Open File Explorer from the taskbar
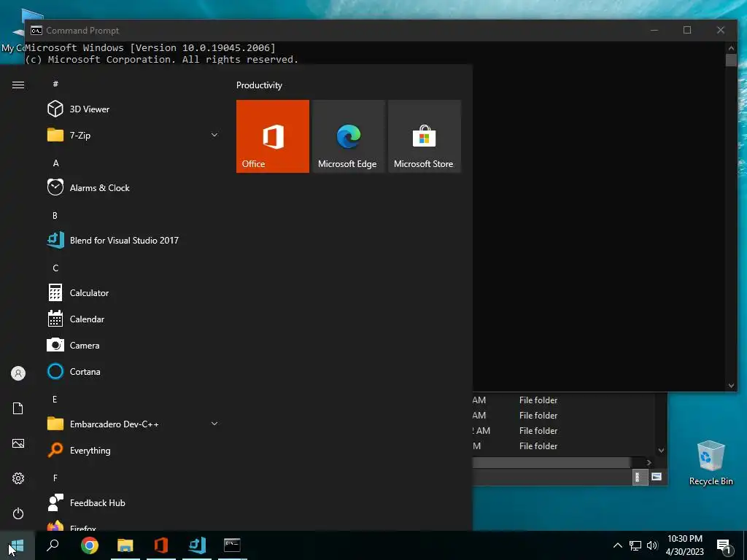The height and width of the screenshot is (560, 747). 125,545
